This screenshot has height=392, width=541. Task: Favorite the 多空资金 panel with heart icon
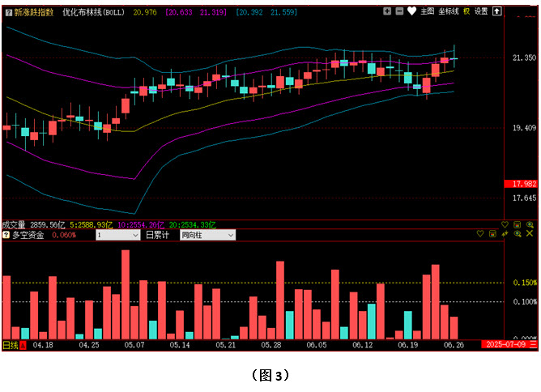pos(480,233)
